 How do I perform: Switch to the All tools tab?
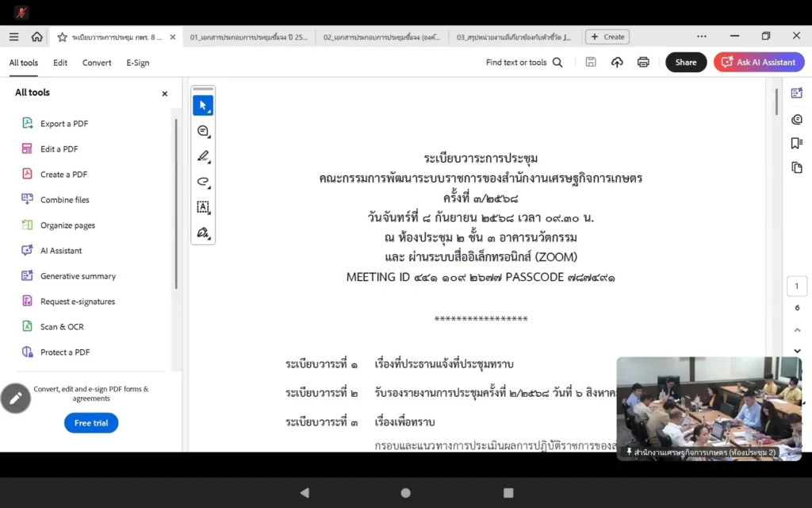[23, 62]
